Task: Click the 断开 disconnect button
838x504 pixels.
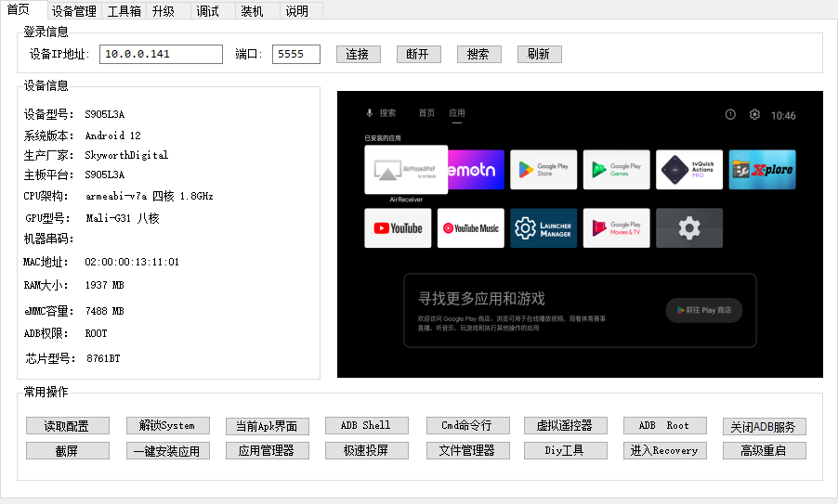Action: click(x=418, y=54)
